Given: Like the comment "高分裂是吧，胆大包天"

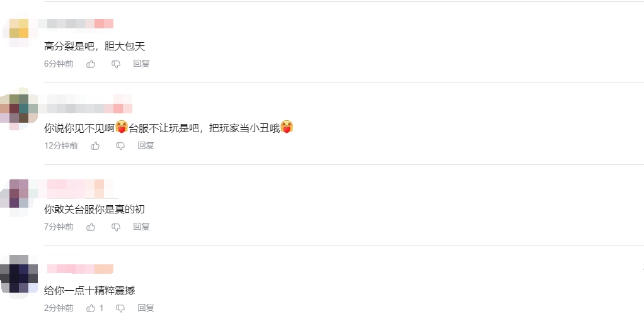Looking at the screenshot, I should [x=91, y=64].
